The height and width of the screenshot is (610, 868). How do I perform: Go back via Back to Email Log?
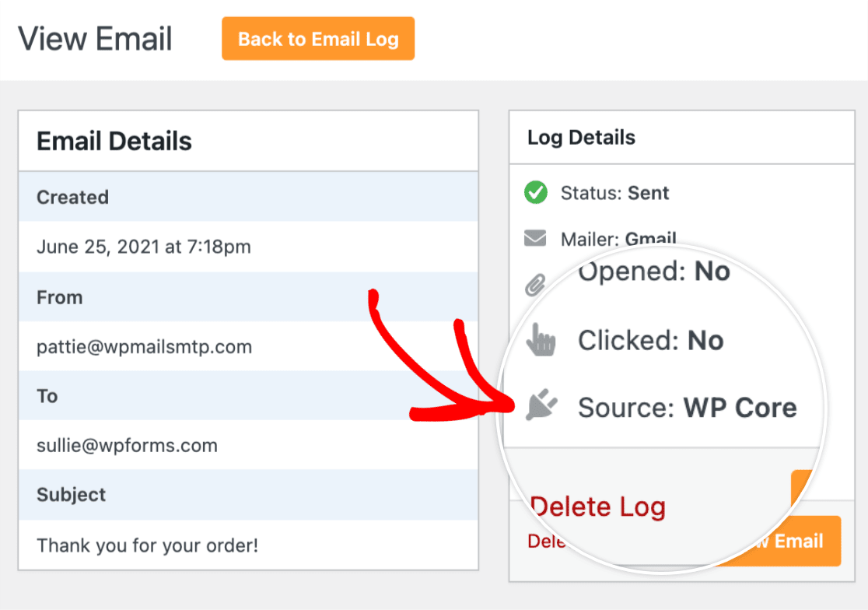[318, 39]
